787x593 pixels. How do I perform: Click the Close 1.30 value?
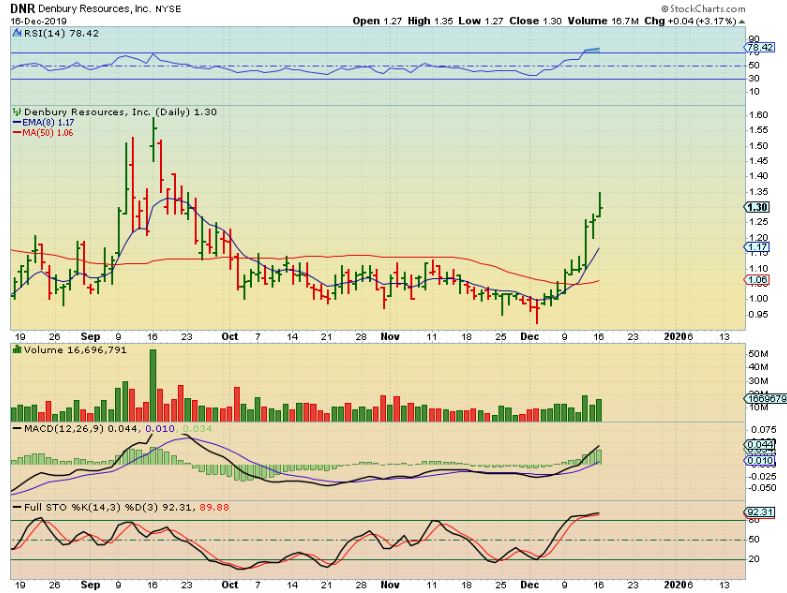click(535, 21)
